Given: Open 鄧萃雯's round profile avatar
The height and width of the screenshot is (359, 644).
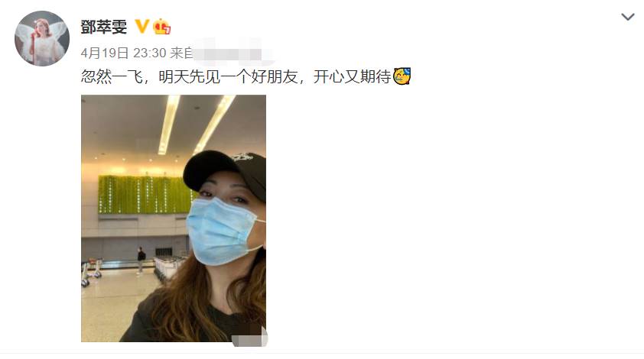Looking at the screenshot, I should tap(42, 38).
